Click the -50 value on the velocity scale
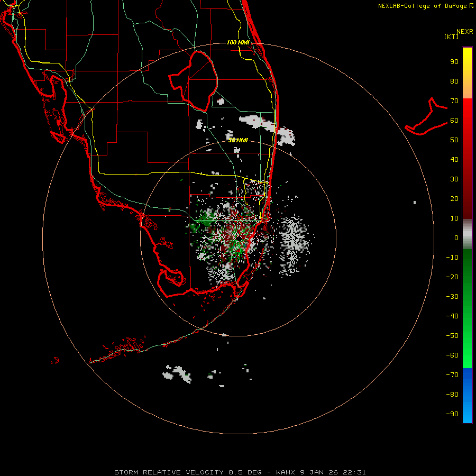476x476 pixels. coord(452,336)
